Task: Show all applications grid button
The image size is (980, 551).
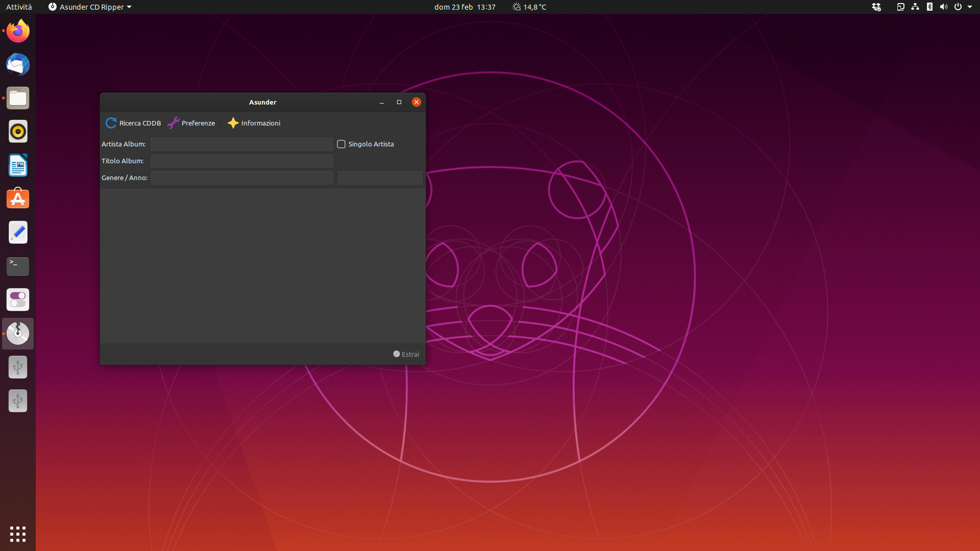Action: 18,534
